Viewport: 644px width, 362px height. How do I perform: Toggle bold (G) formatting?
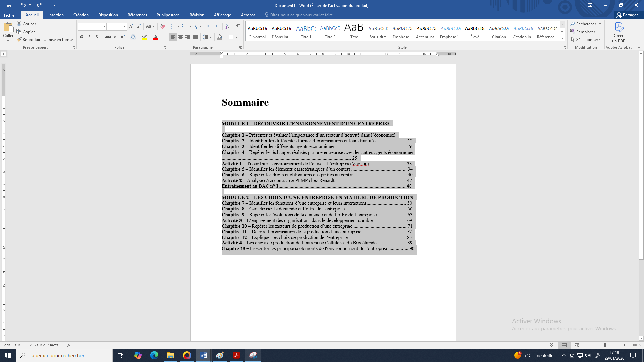coord(82,37)
